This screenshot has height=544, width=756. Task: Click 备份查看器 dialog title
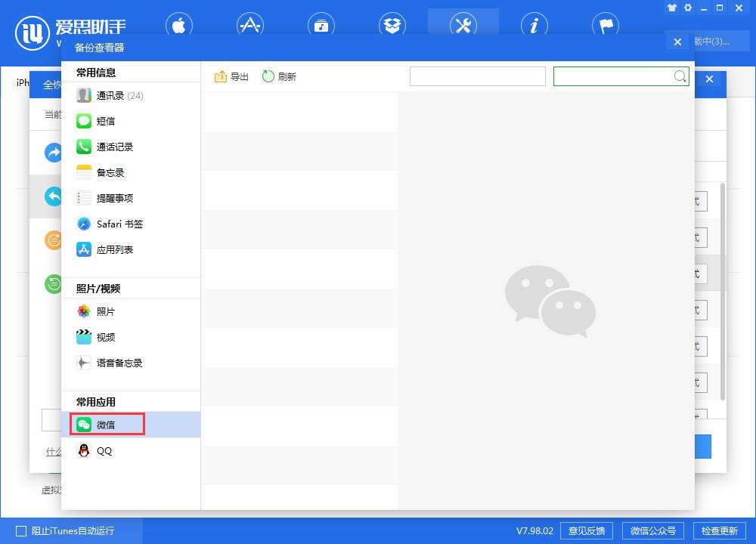[x=99, y=48]
